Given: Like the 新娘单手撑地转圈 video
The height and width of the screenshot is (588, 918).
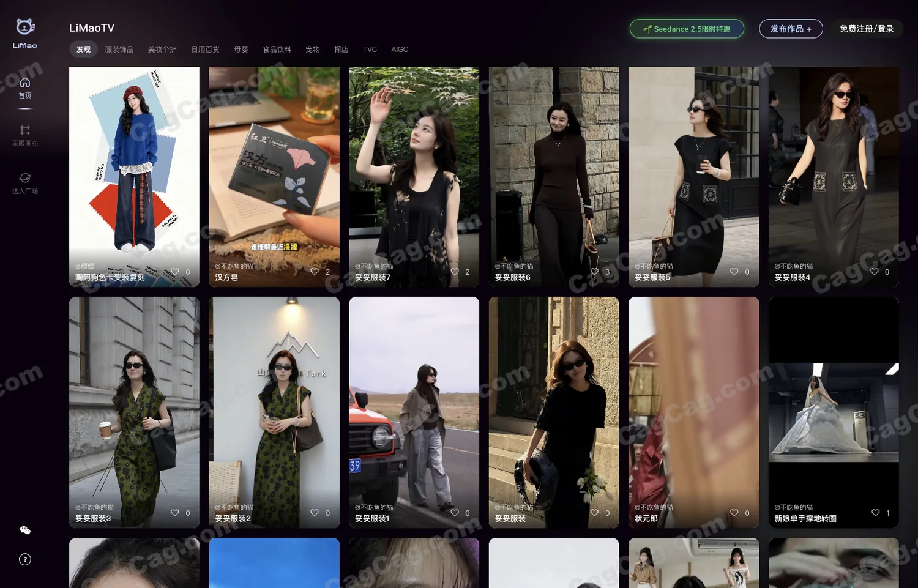Looking at the screenshot, I should click(876, 513).
